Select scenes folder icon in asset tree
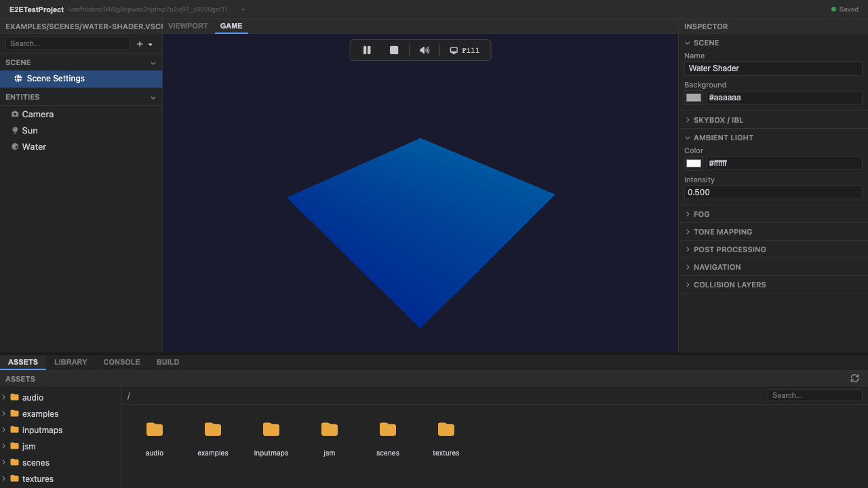The image size is (868, 488). [x=15, y=462]
